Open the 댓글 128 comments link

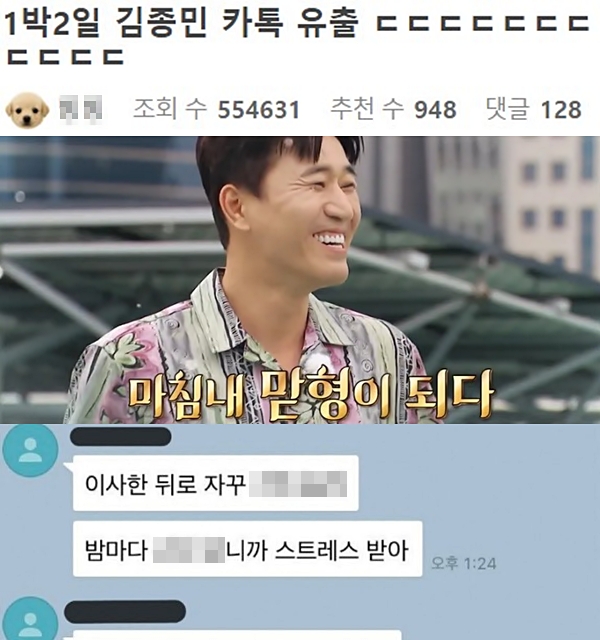(534, 109)
